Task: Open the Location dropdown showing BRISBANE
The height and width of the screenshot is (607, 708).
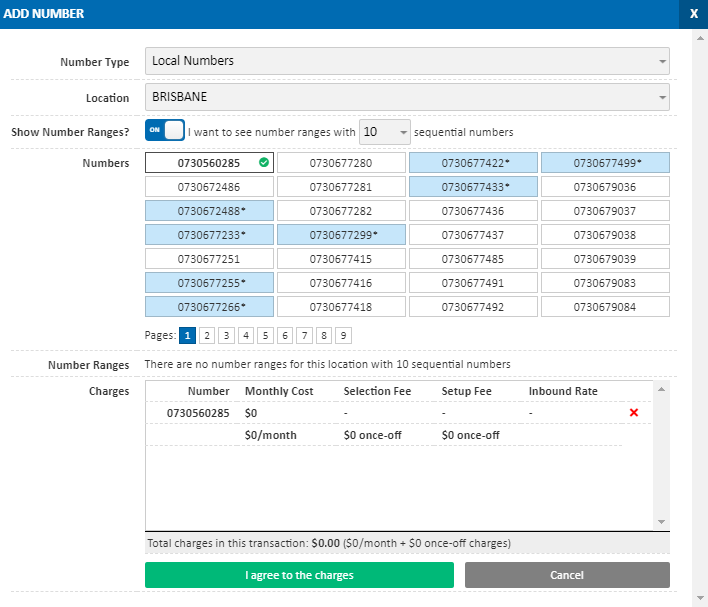Action: pyautogui.click(x=407, y=97)
